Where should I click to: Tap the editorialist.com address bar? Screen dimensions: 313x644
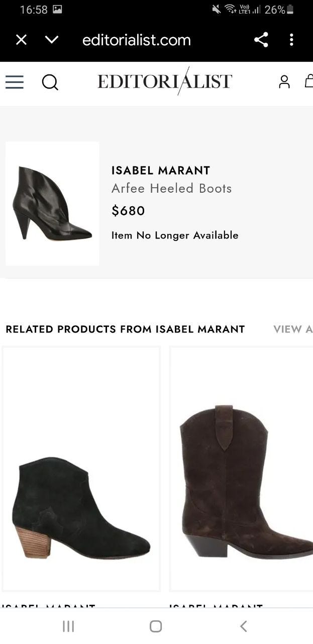pos(136,40)
